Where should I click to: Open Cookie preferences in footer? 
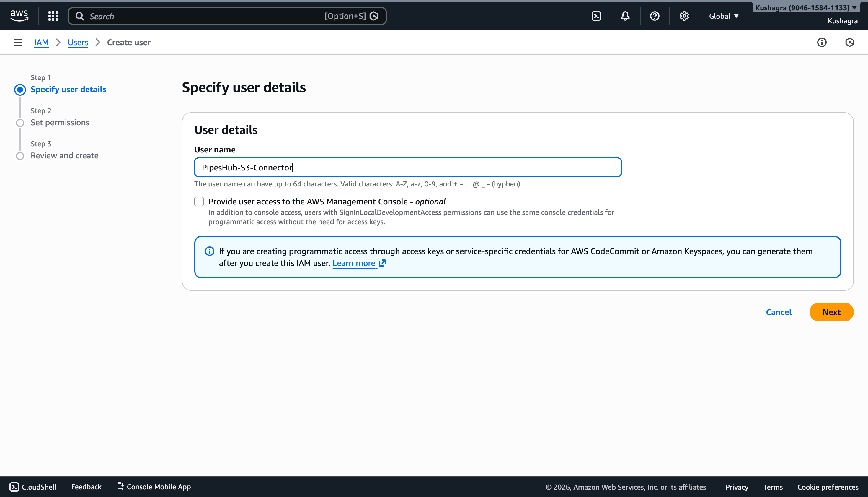tap(828, 487)
